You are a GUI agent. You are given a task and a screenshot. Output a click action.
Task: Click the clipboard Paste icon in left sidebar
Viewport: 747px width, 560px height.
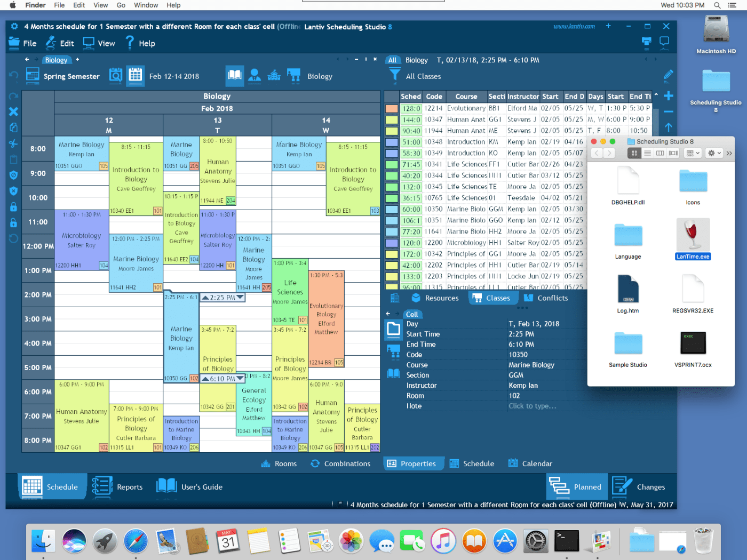click(14, 158)
